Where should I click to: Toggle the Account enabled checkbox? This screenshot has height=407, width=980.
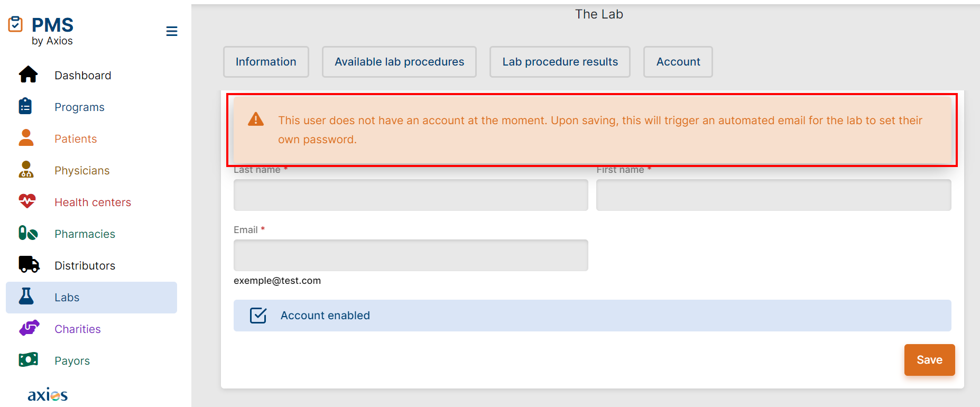coord(258,316)
